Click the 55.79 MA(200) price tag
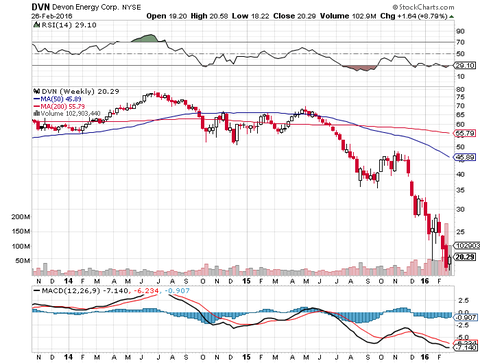Image resolution: width=480 pixels, height=363 pixels. [x=465, y=133]
